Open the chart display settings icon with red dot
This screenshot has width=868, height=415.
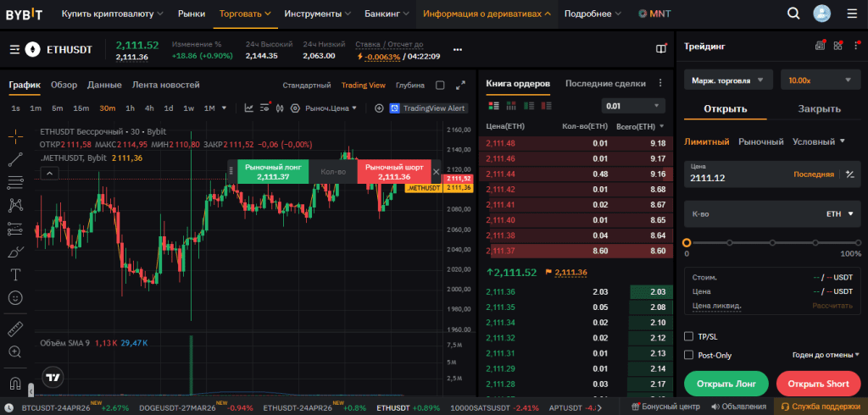click(264, 108)
